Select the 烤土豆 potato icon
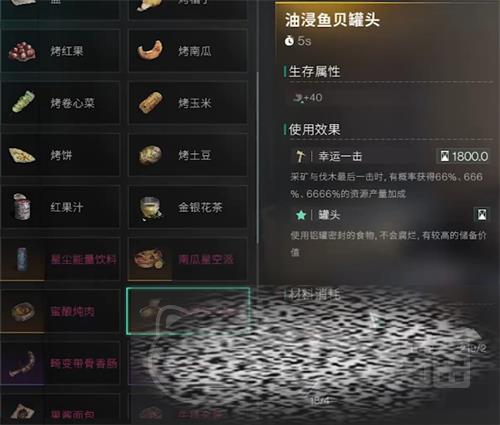Viewport: 500px width, 425px height. [x=150, y=155]
